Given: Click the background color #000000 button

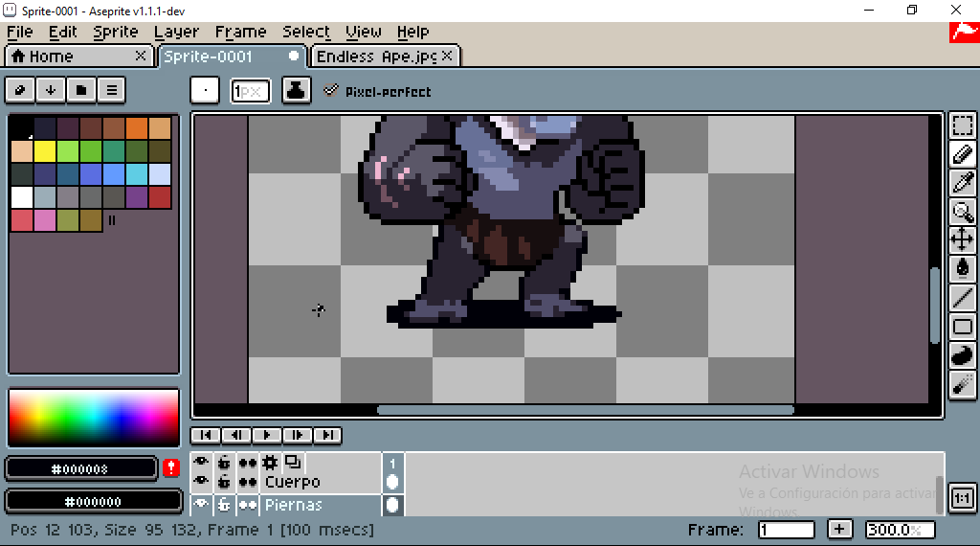Looking at the screenshot, I should click(93, 502).
